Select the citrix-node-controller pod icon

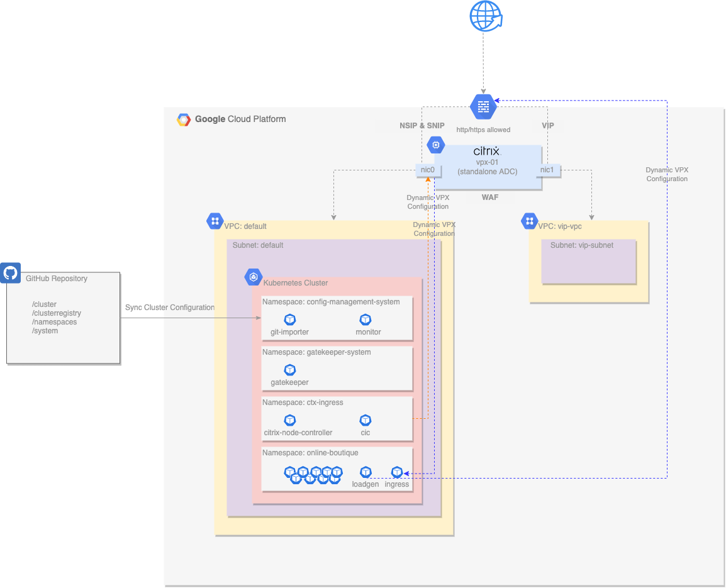(290, 420)
